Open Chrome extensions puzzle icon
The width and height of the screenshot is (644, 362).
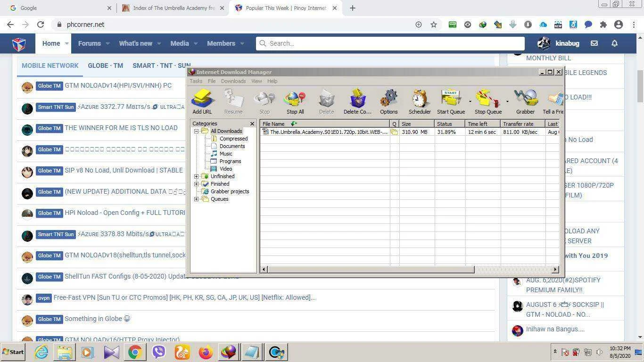pos(603,25)
